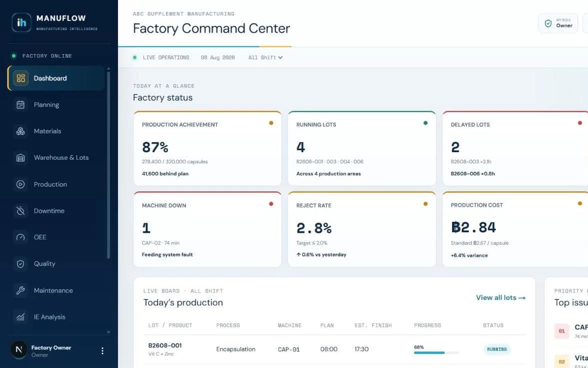Click the Across 4 production areas text
The image size is (588, 368).
(x=328, y=173)
